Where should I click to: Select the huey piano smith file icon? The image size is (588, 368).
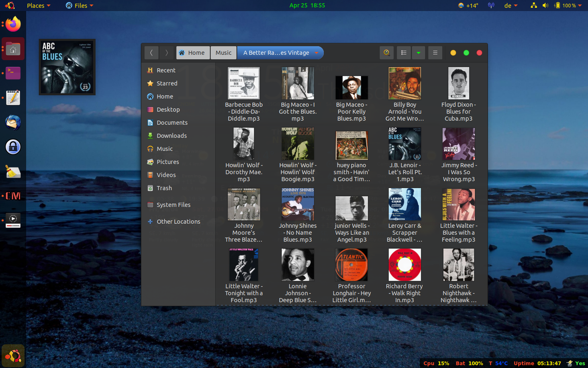[352, 145]
